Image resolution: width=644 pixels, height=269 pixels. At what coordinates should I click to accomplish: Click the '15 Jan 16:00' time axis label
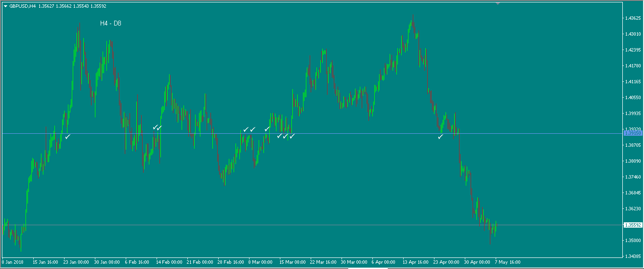coord(45,263)
